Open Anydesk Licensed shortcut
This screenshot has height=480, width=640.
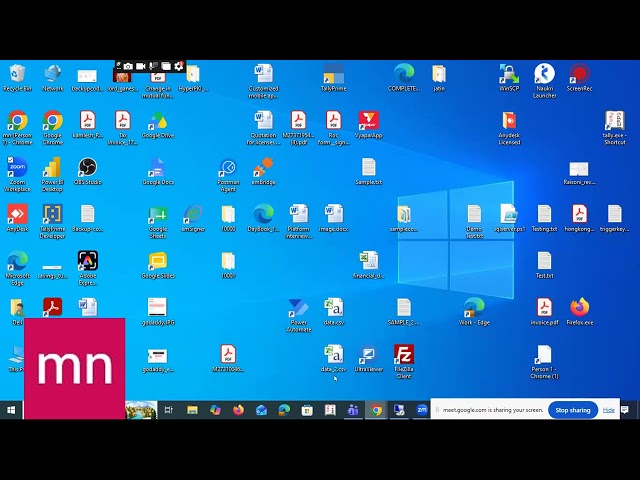pos(509,127)
